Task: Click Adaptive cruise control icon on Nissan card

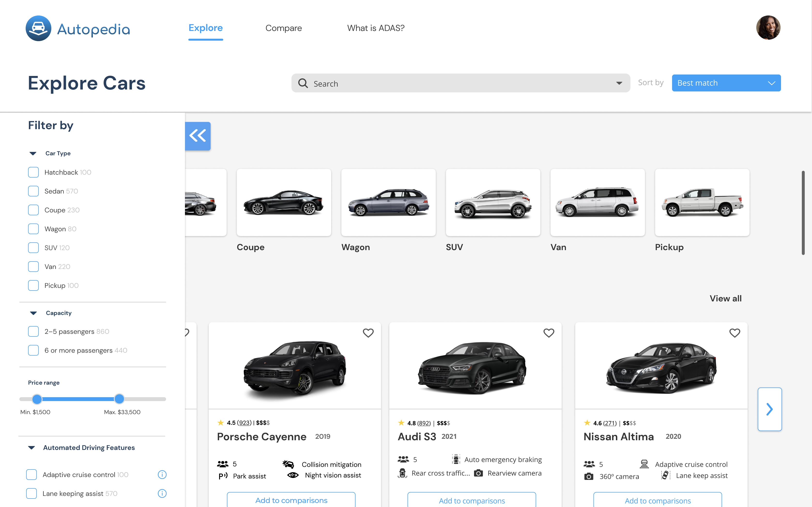Action: tap(644, 464)
